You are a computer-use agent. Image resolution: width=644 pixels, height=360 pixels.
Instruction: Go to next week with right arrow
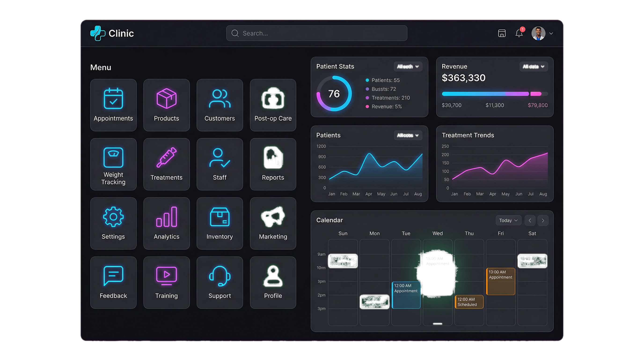543,220
